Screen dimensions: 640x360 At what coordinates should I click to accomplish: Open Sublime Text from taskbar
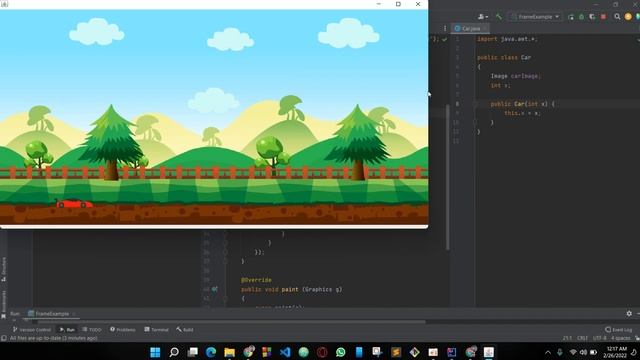[396, 352]
